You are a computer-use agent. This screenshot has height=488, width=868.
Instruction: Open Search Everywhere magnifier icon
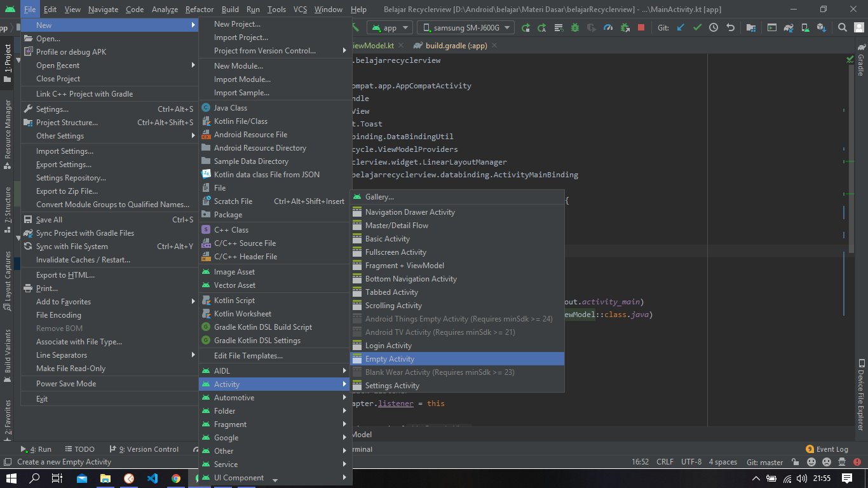click(842, 27)
